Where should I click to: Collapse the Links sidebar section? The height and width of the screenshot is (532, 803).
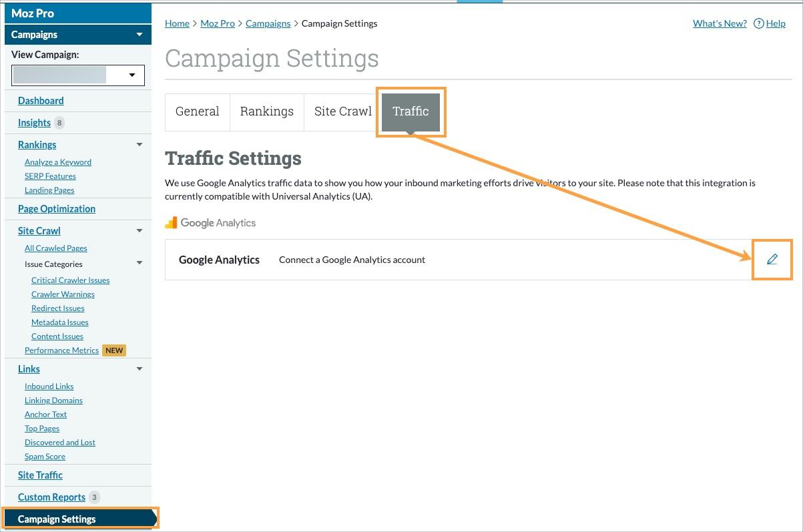[x=139, y=368]
